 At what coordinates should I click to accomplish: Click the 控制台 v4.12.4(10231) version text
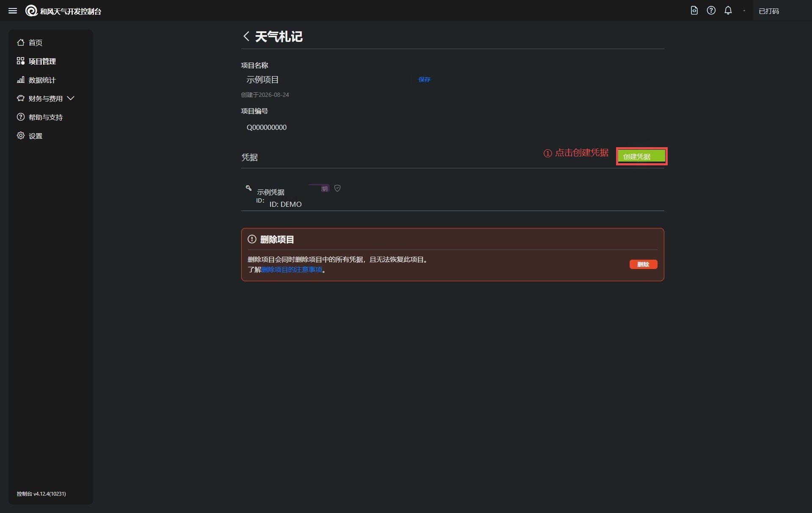point(41,494)
